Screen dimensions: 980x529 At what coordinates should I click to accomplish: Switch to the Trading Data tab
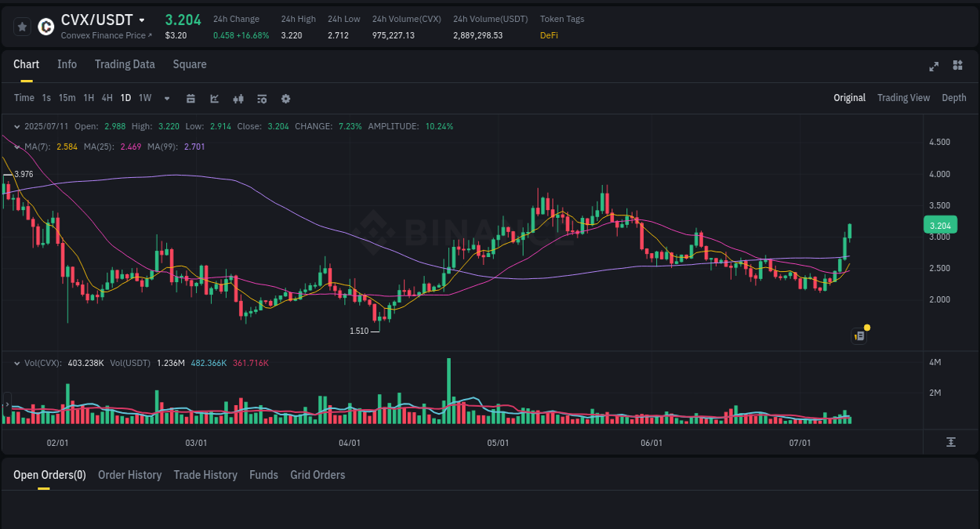(x=125, y=64)
